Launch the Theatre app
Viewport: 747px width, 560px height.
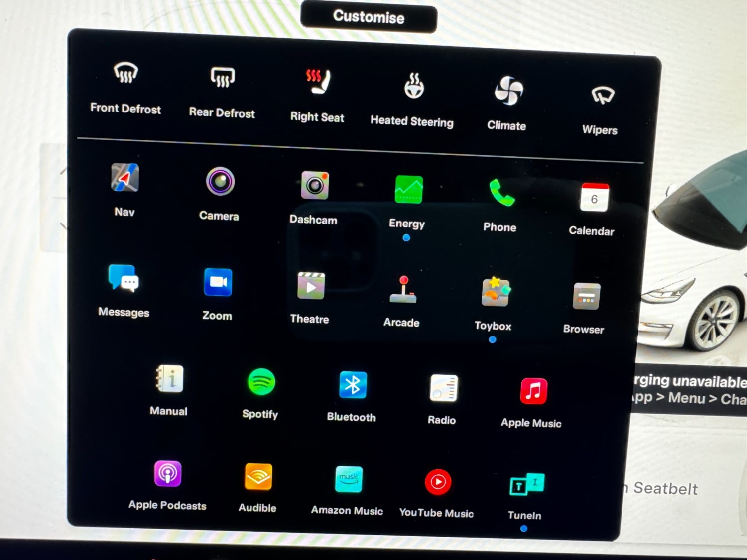311,286
